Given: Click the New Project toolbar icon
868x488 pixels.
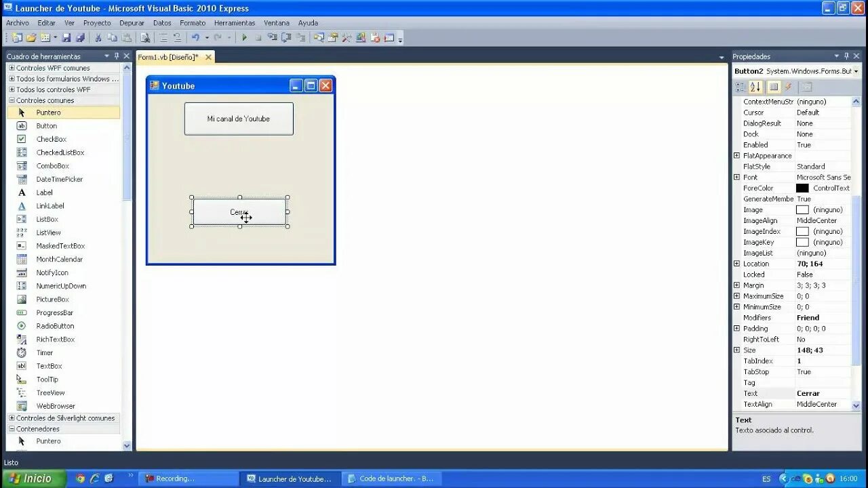Looking at the screenshot, I should click(x=17, y=38).
